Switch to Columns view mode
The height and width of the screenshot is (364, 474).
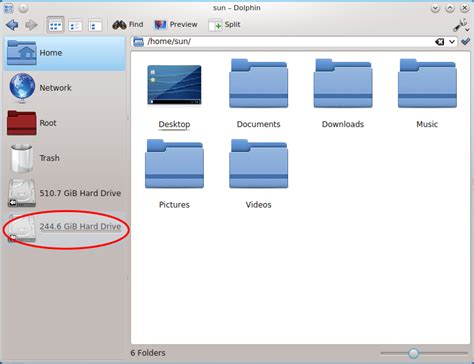[x=95, y=25]
